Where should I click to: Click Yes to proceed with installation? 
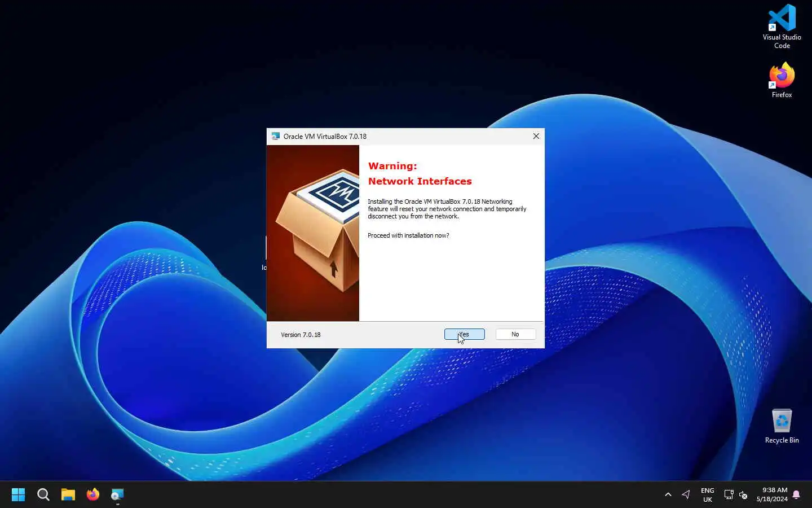(464, 334)
